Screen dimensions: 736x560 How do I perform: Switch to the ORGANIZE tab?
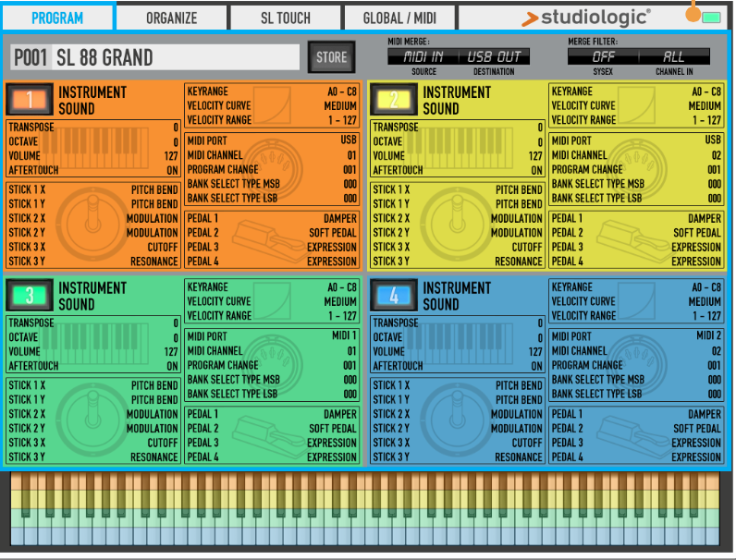pos(171,18)
